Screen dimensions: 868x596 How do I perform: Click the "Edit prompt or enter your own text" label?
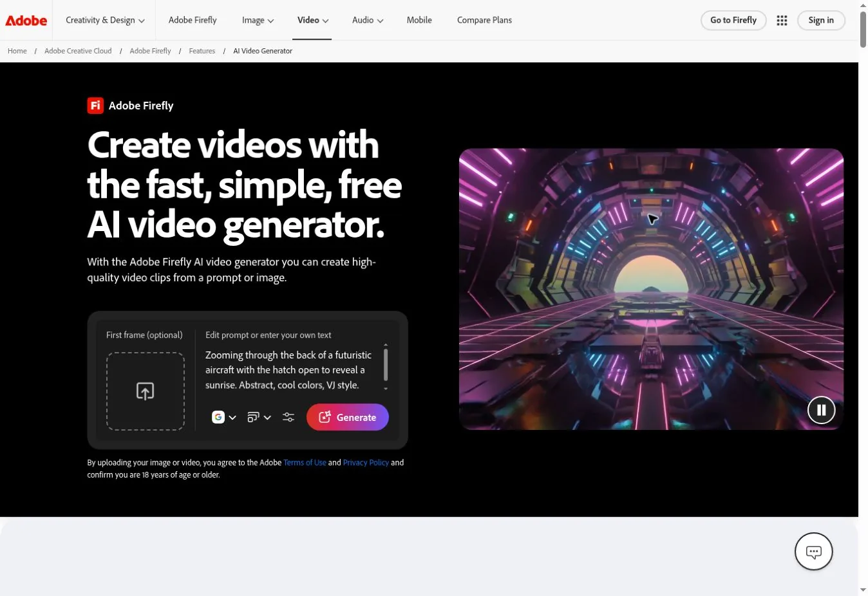(x=269, y=335)
